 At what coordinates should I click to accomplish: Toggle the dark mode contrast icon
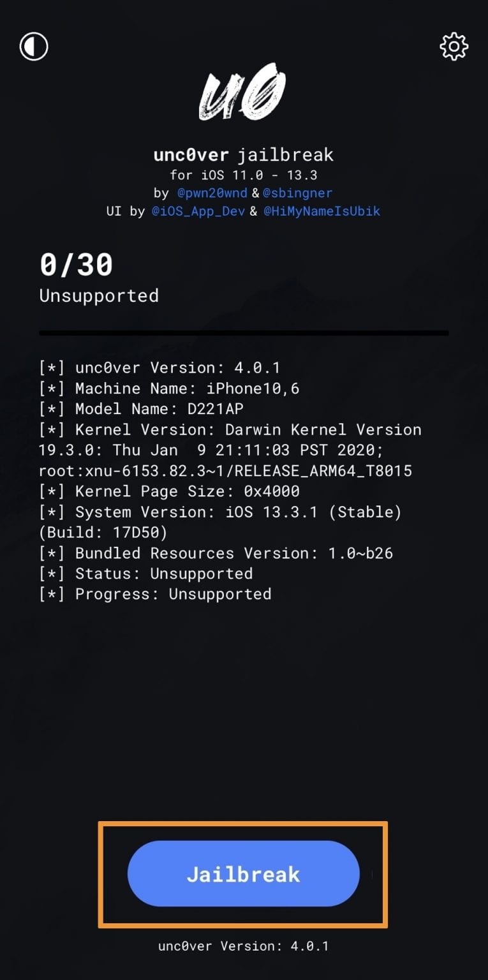34,47
